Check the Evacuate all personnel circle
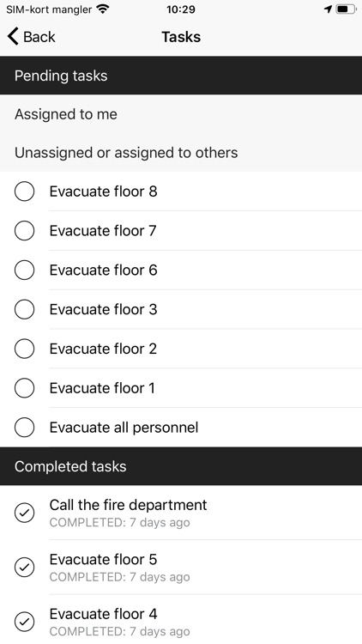Image resolution: width=362 pixels, height=644 pixels. pos(24,428)
